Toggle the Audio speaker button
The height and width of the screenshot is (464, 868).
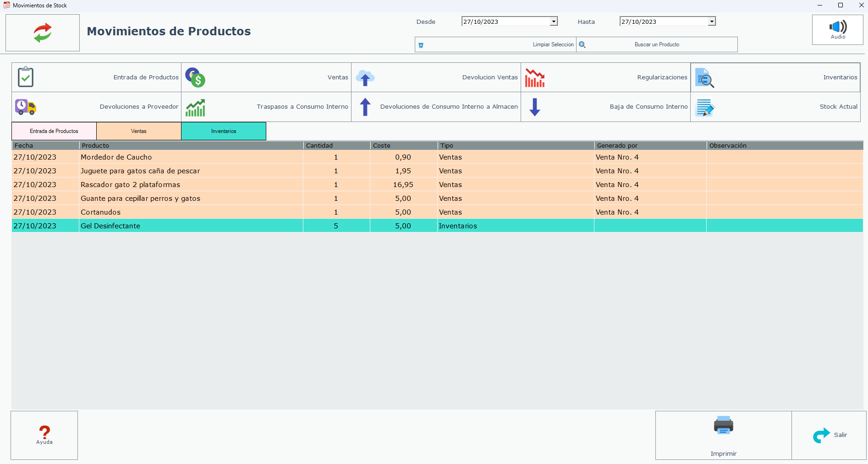click(x=837, y=29)
